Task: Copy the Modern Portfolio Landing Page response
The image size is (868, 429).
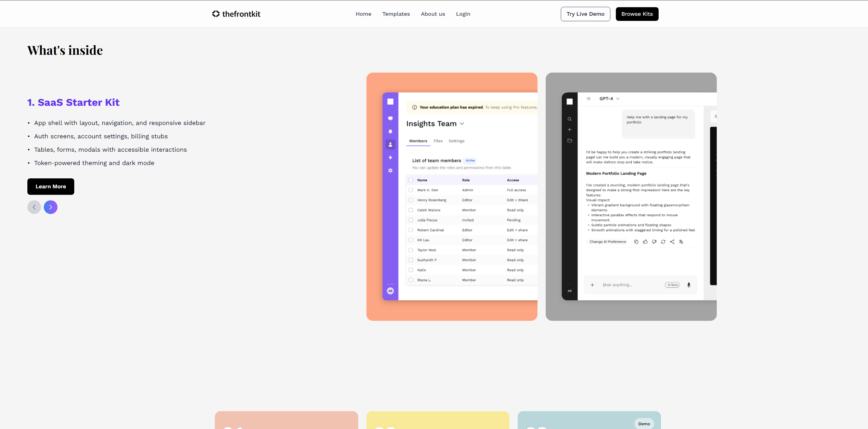Action: coord(636,242)
